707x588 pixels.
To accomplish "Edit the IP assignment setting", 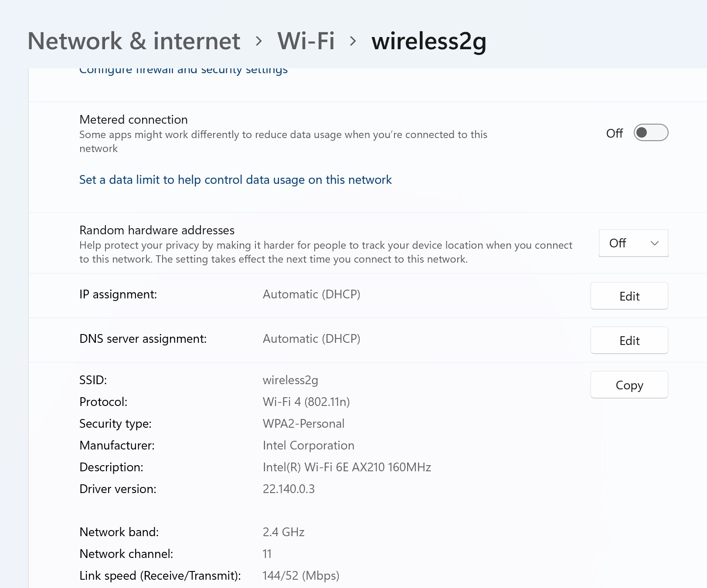I will coord(629,296).
